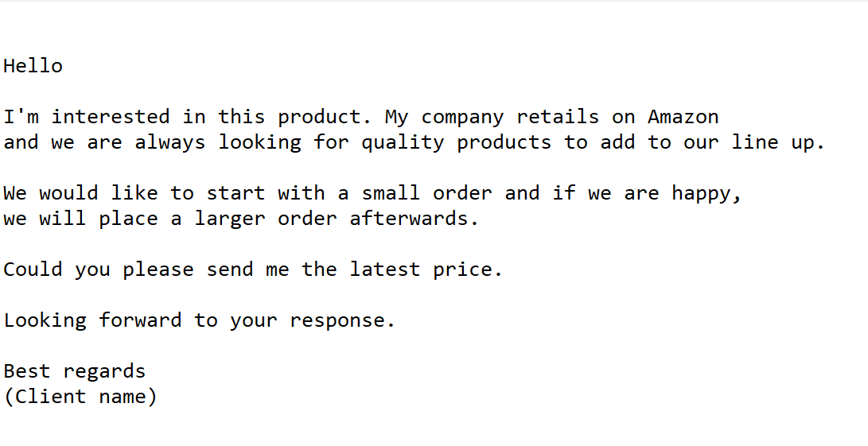Viewport: 868px width, 446px height.
Task: Click the word "product" in first sentence
Action: (319, 117)
